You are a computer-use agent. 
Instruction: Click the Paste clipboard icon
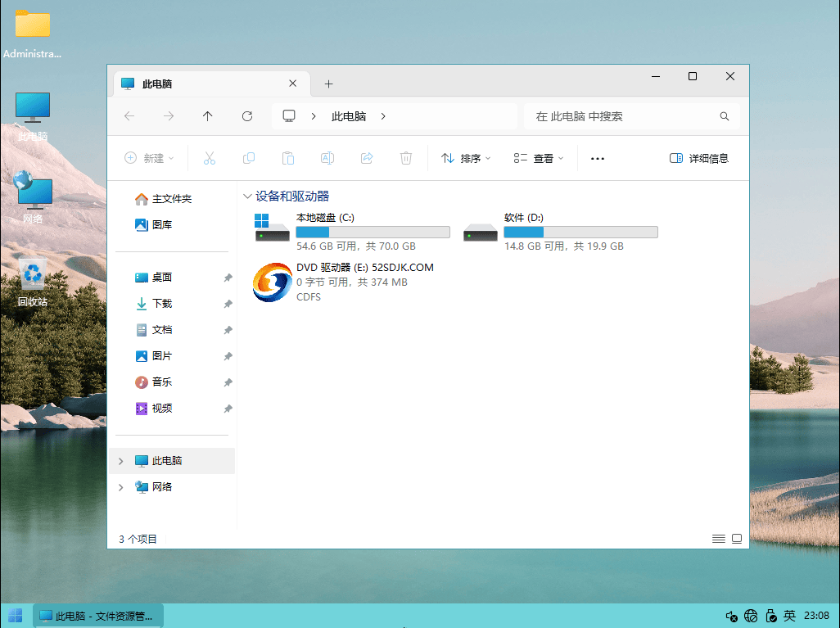[288, 158]
